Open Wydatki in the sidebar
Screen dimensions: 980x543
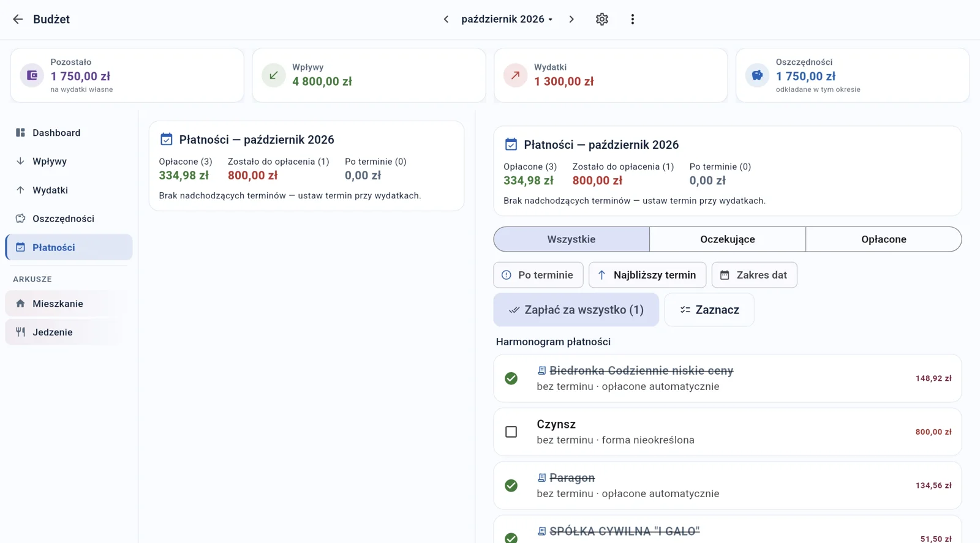click(69, 190)
